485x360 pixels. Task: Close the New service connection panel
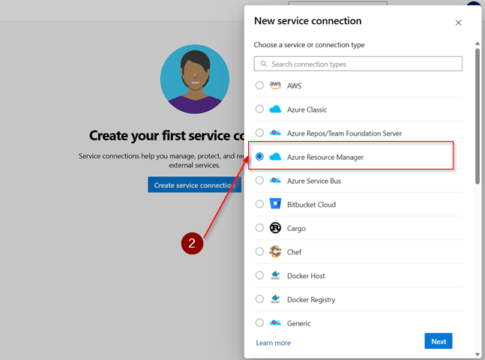(x=458, y=23)
